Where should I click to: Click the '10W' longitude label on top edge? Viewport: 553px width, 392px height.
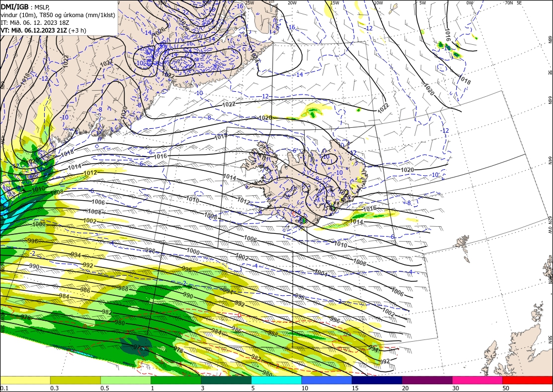click(x=378, y=3)
